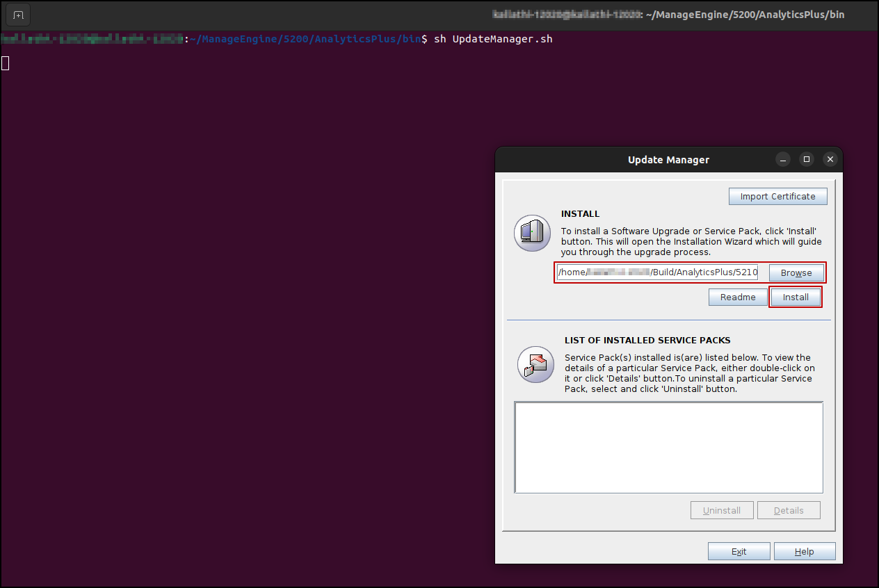Open the Help for Update Manager
The image size is (879, 588).
pyautogui.click(x=805, y=550)
